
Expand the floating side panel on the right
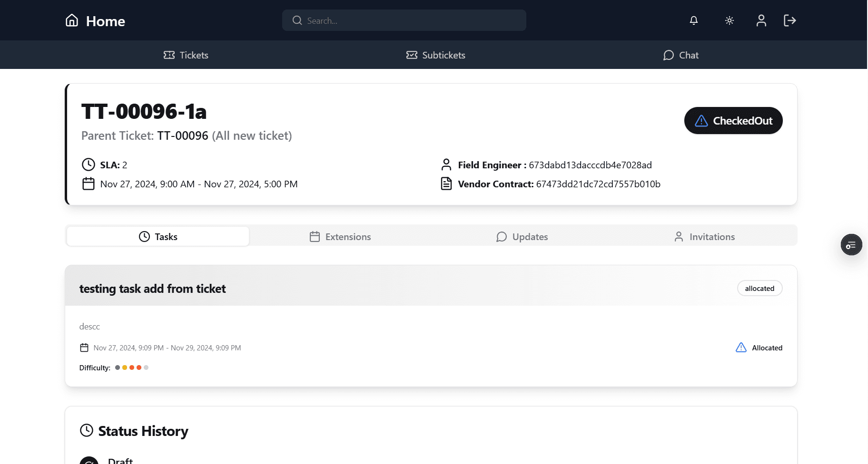851,244
